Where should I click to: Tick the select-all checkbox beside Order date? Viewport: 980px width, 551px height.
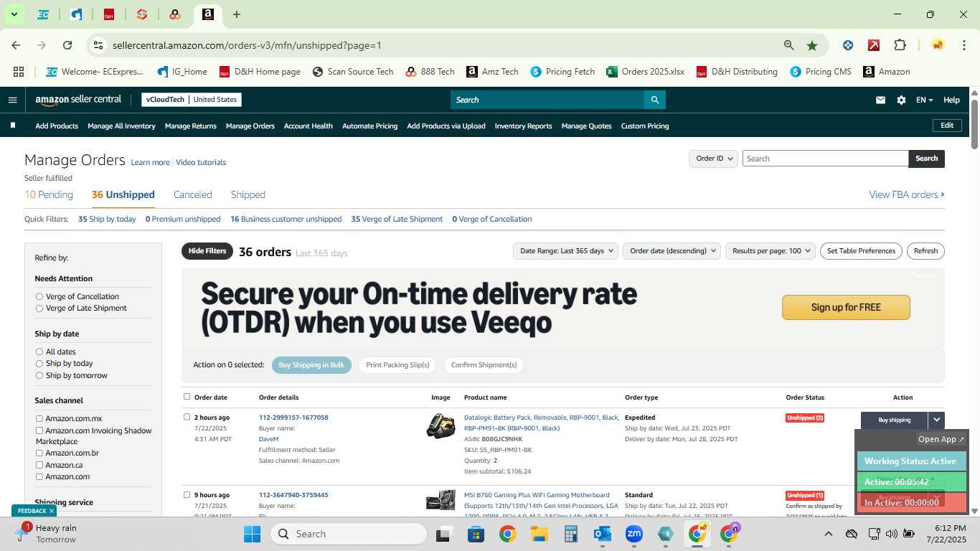pos(187,396)
